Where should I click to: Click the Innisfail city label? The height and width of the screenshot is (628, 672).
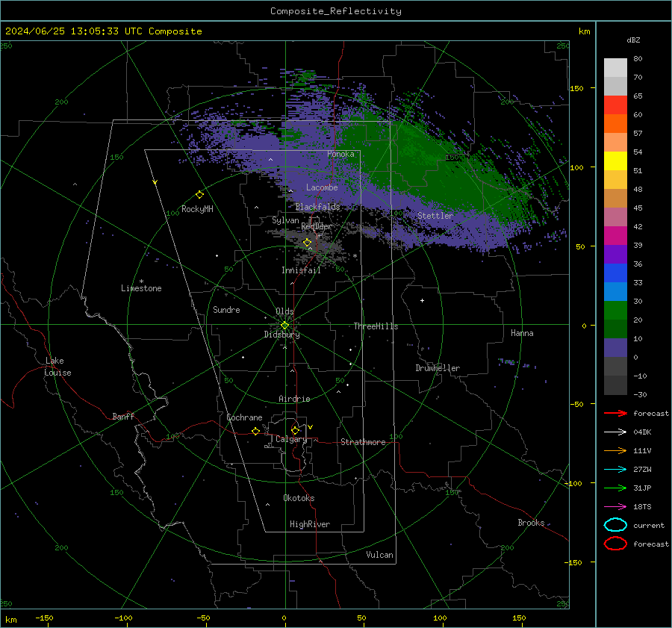click(301, 270)
